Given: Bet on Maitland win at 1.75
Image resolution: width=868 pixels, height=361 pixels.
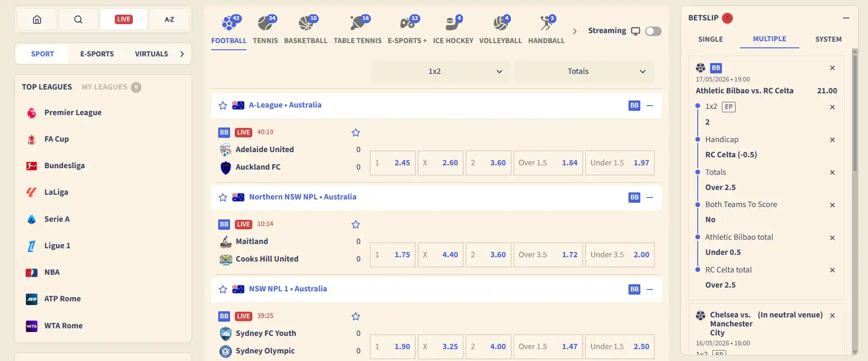Looking at the screenshot, I should 393,255.
